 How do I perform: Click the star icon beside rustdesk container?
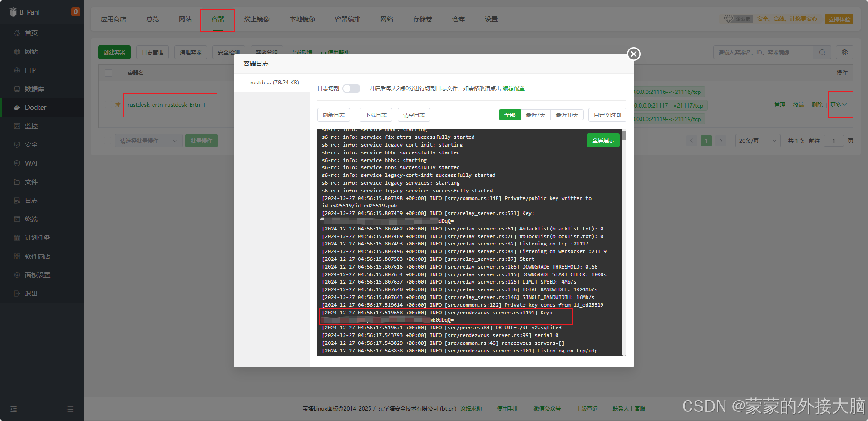coord(118,104)
